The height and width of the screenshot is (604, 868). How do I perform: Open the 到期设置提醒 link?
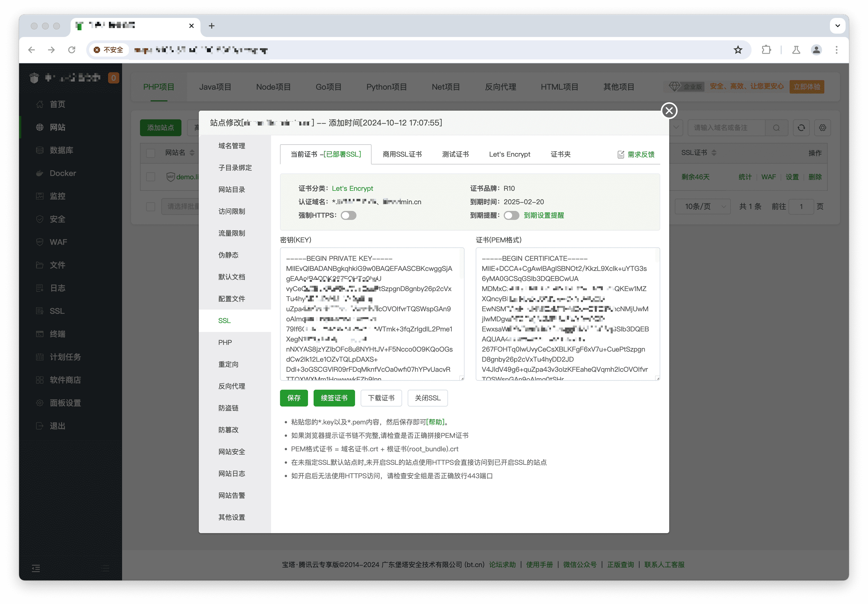pos(544,216)
